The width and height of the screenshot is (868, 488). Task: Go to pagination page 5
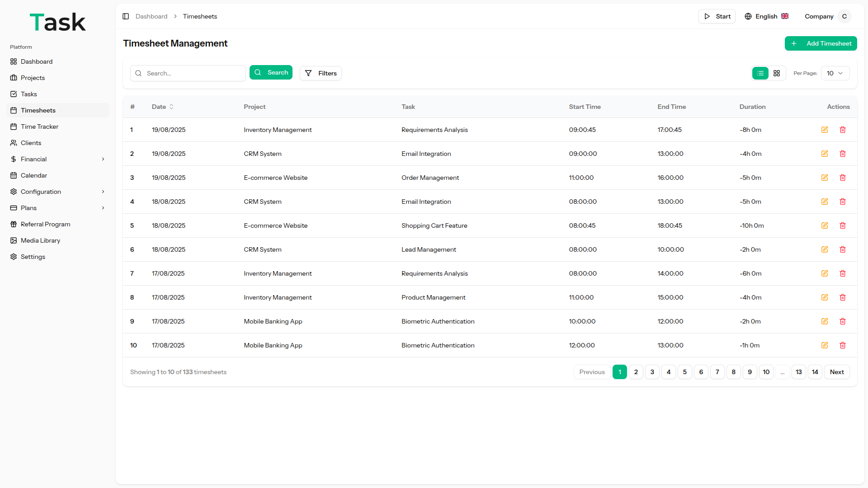pyautogui.click(x=684, y=372)
